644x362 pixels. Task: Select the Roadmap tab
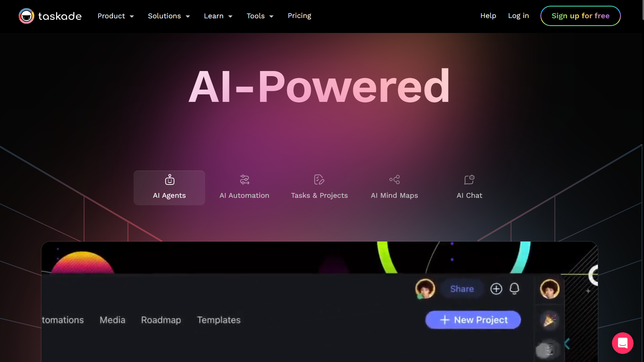(161, 320)
